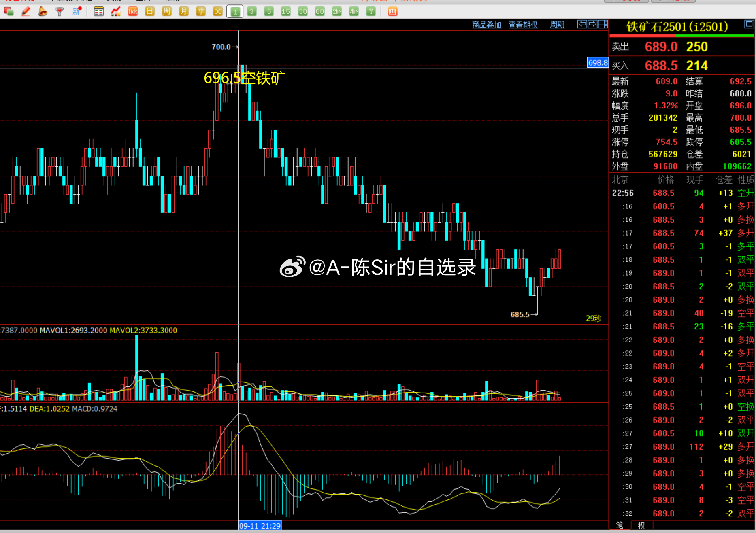Click the 买入 bid price 688.5
The image size is (756, 533).
pyautogui.click(x=661, y=66)
